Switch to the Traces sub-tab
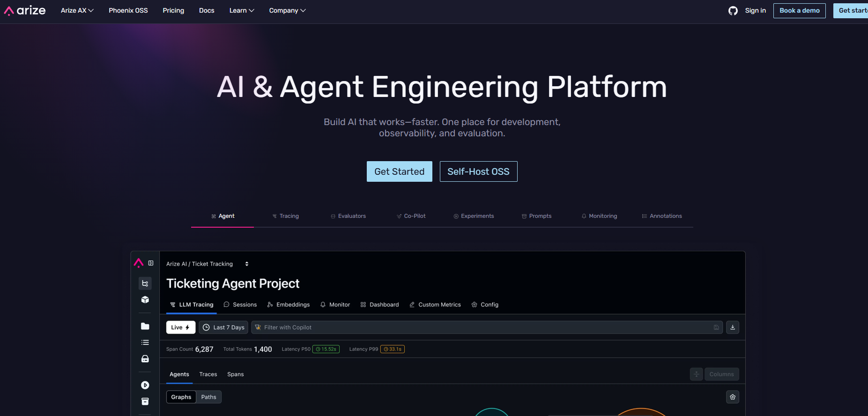The width and height of the screenshot is (868, 416). click(208, 374)
